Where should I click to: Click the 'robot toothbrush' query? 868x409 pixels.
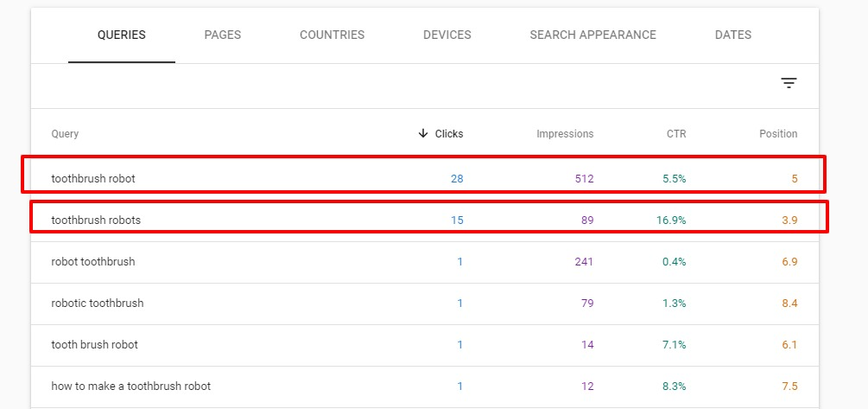coord(93,262)
